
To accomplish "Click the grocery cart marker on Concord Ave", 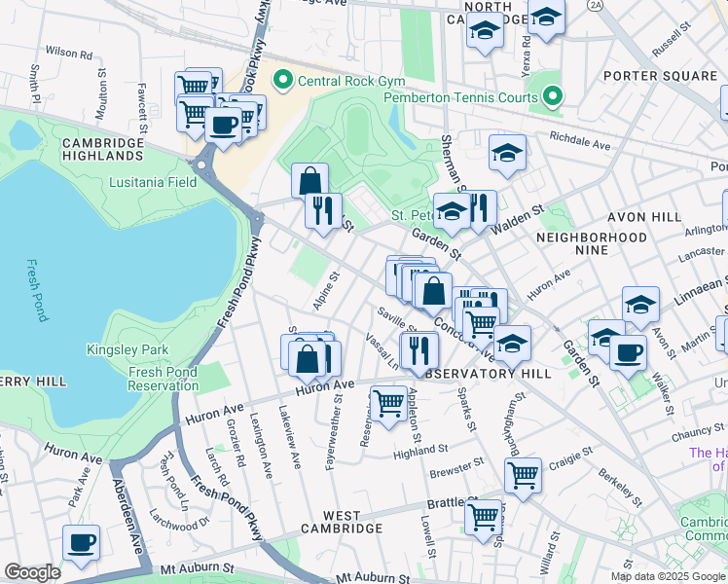I will pyautogui.click(x=482, y=327).
